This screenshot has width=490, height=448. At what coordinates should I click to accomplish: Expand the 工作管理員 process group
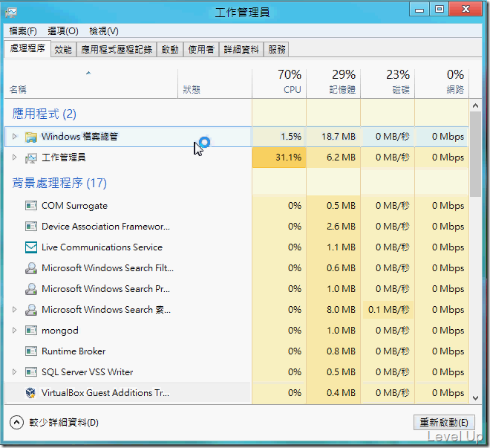click(14, 158)
